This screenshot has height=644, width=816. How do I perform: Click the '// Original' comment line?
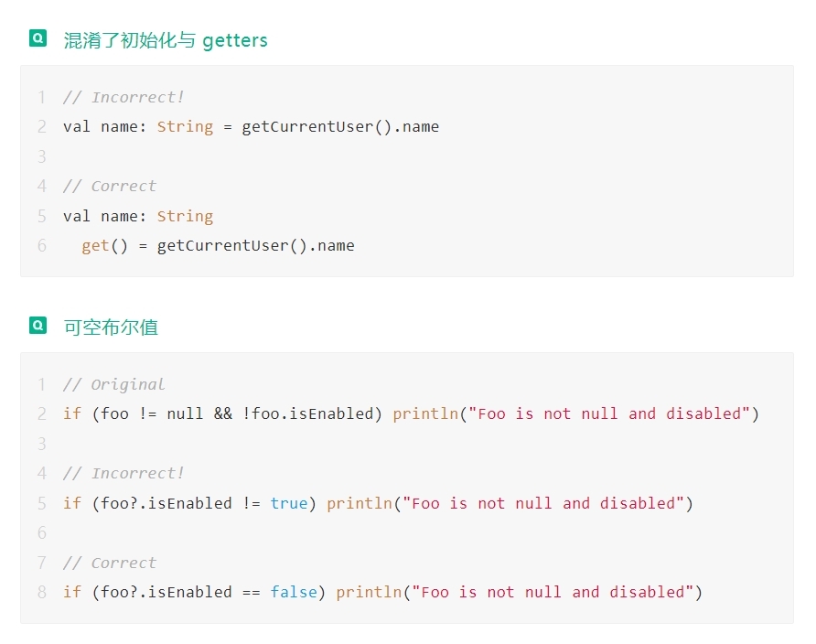point(114,384)
